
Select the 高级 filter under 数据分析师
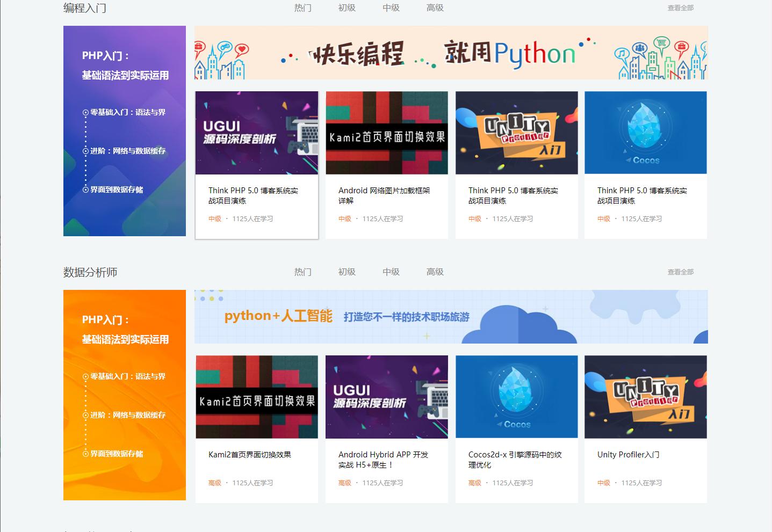point(435,272)
